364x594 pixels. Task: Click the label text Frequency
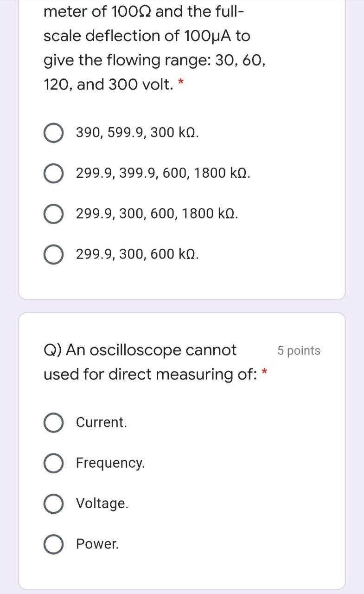pos(110,463)
